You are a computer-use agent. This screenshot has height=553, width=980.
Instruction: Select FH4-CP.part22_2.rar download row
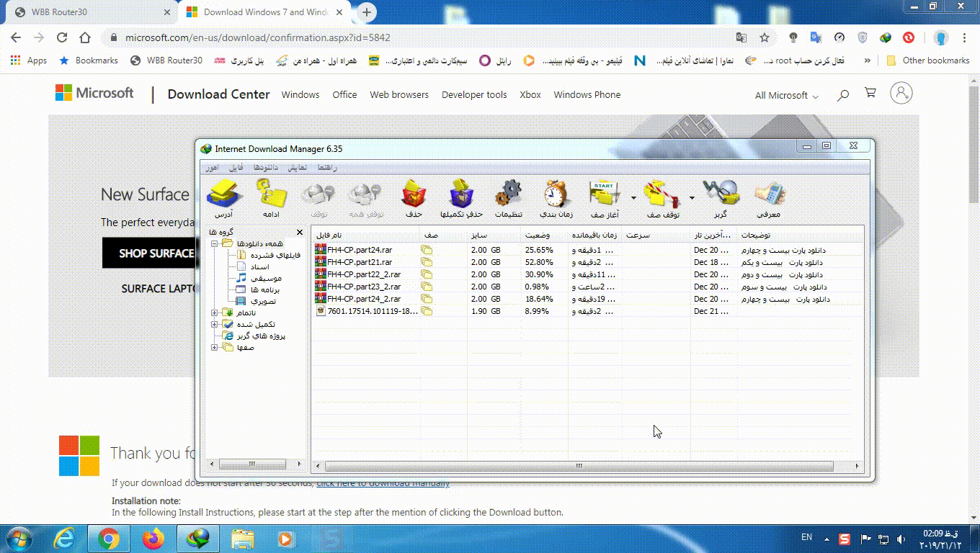(x=587, y=274)
